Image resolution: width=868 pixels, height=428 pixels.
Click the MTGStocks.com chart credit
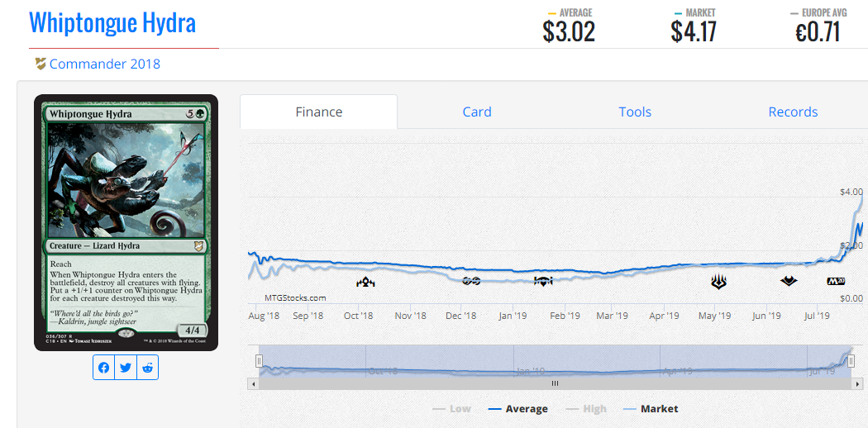click(x=294, y=297)
